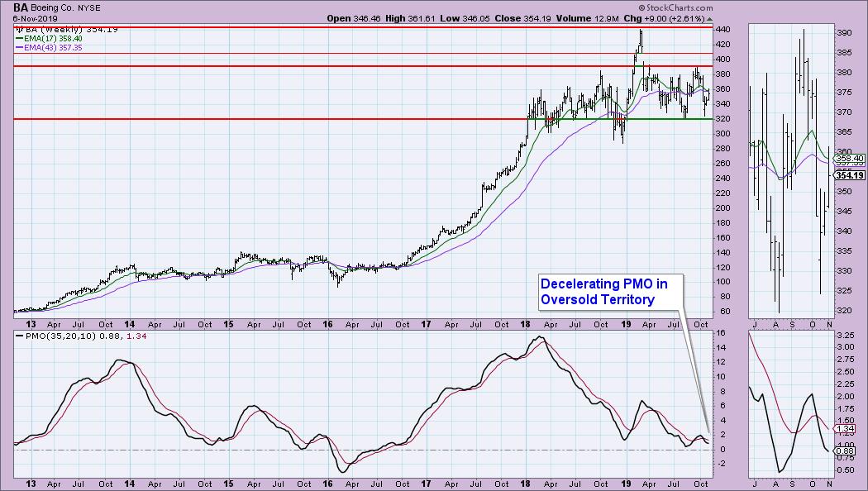Viewport: 868px width, 491px height.
Task: Click the 440 price axis label
Action: pyautogui.click(x=723, y=29)
